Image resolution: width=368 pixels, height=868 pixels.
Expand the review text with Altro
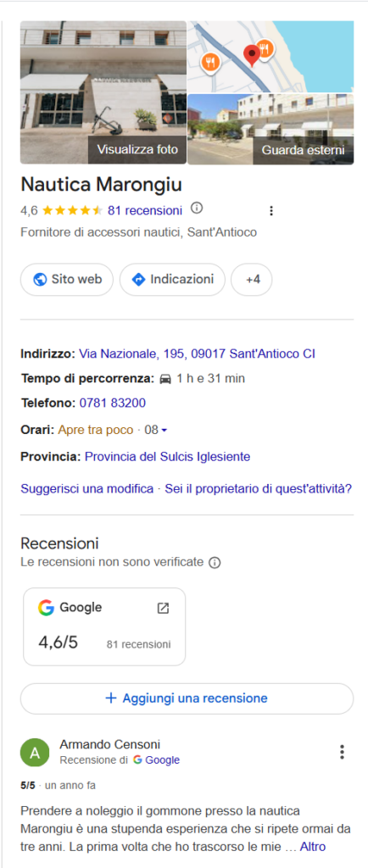[x=313, y=847]
